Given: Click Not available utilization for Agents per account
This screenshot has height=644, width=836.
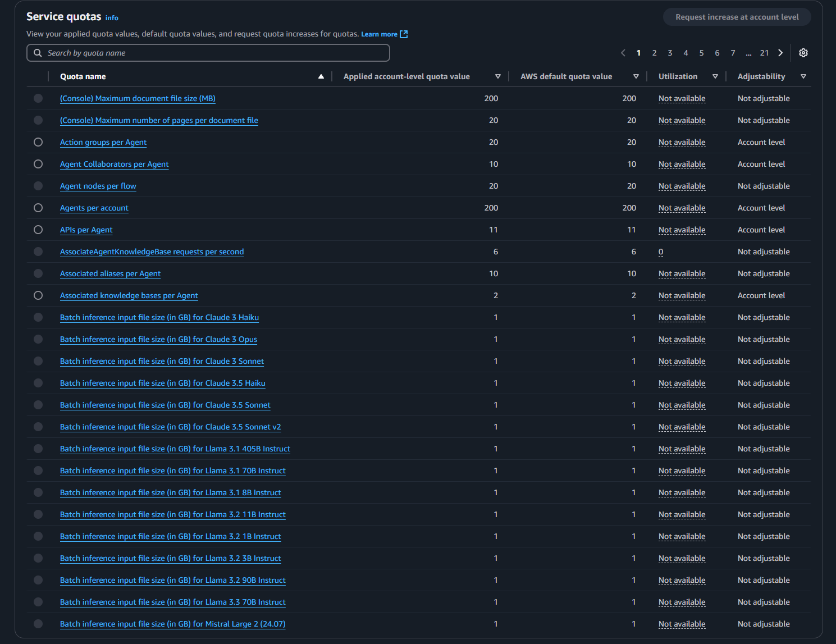Looking at the screenshot, I should [x=682, y=208].
